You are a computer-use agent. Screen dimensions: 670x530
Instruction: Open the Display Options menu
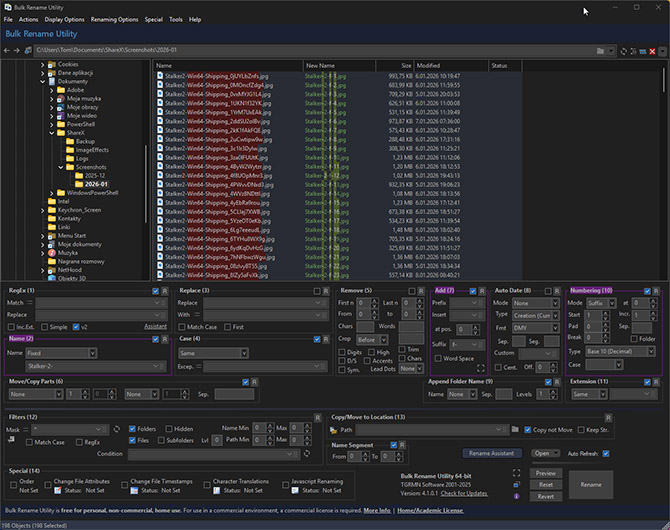click(x=64, y=19)
